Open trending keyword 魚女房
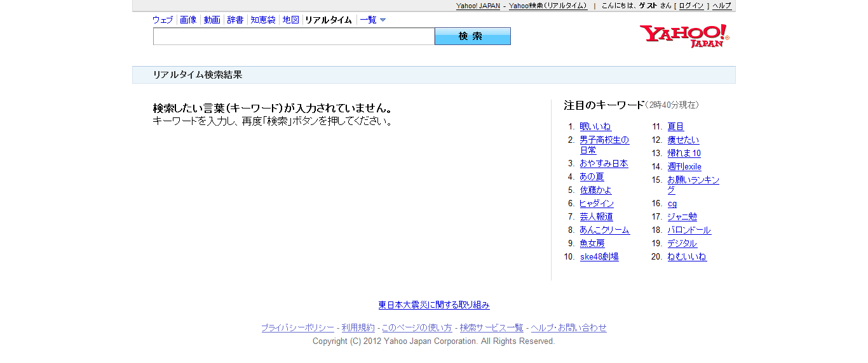 click(x=592, y=244)
